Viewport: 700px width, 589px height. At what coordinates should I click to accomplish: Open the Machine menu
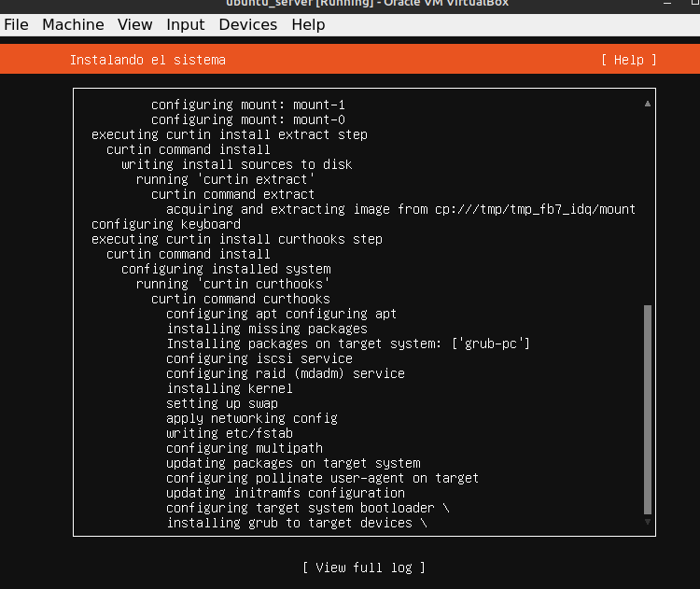(x=73, y=24)
